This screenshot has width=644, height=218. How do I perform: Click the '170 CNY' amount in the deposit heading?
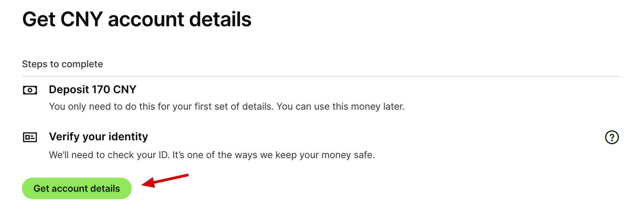(114, 89)
